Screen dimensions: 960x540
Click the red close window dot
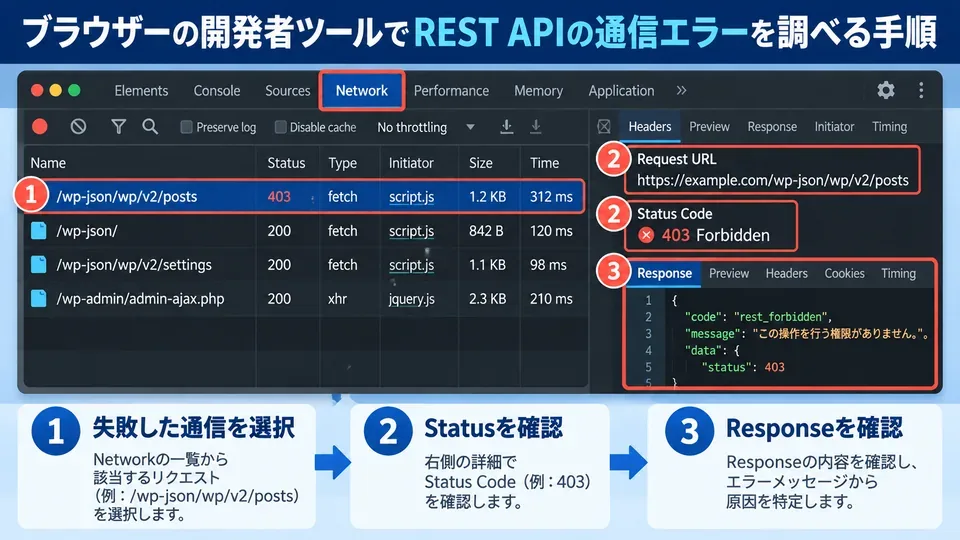point(37,91)
